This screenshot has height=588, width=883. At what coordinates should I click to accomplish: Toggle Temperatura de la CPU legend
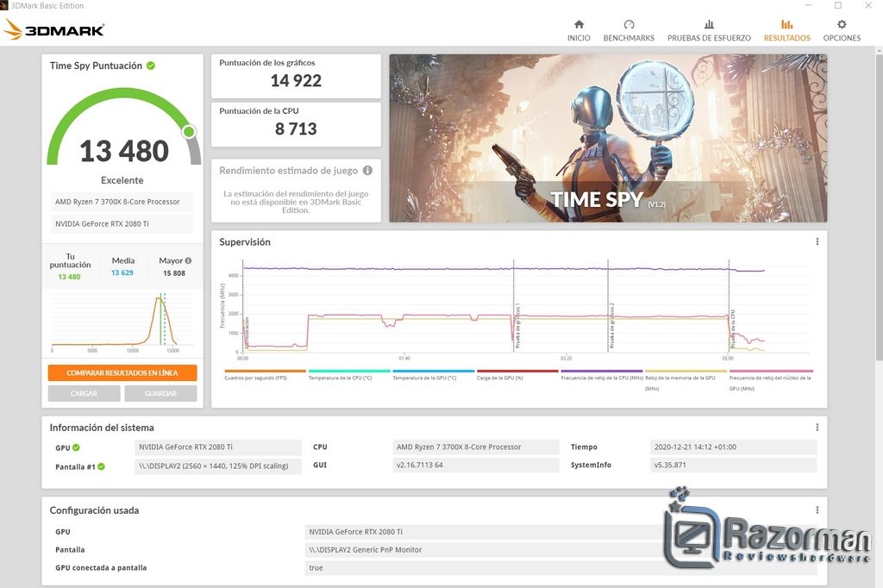[x=348, y=375]
